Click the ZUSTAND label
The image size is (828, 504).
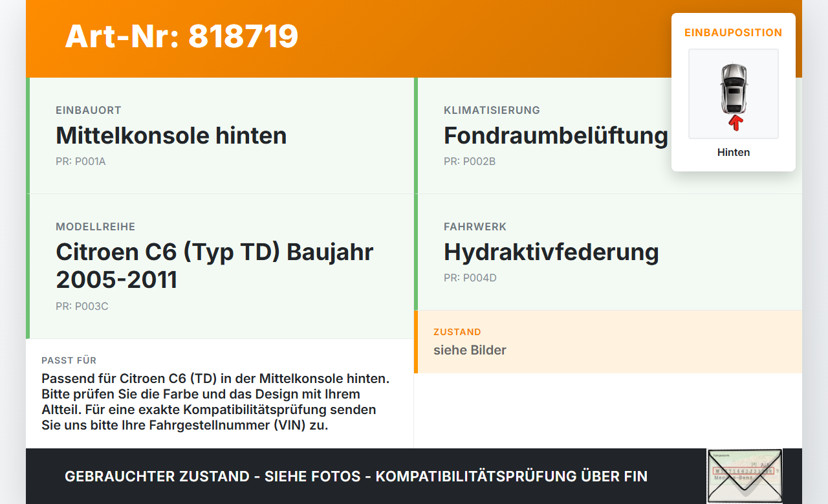point(457,332)
